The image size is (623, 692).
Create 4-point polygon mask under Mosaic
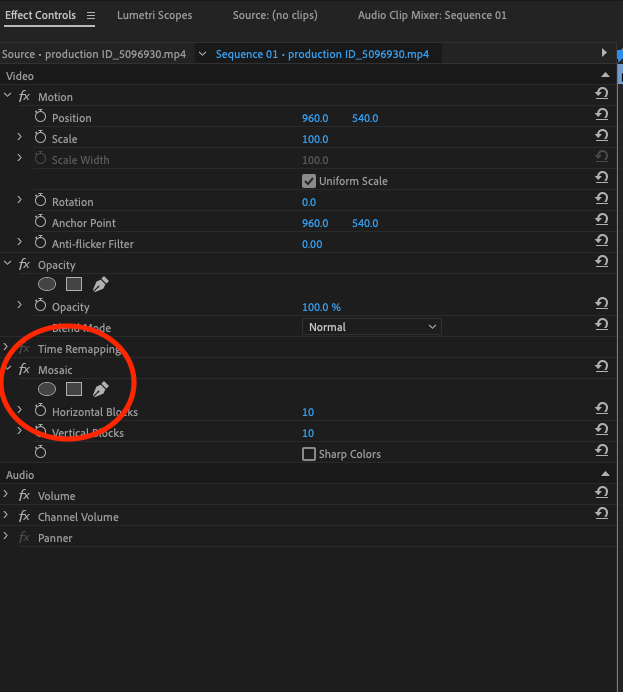74,389
